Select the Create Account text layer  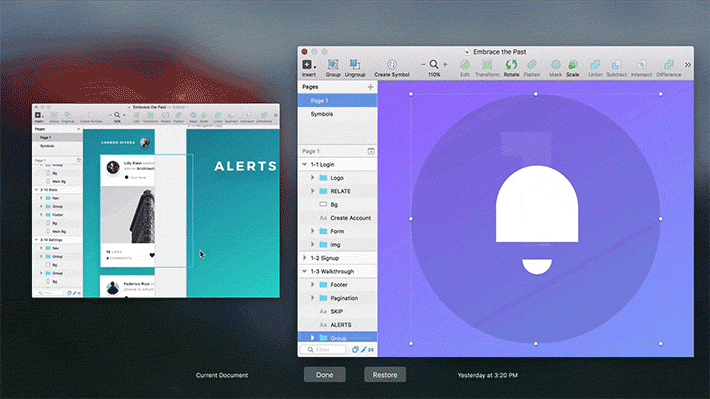pyautogui.click(x=337, y=218)
